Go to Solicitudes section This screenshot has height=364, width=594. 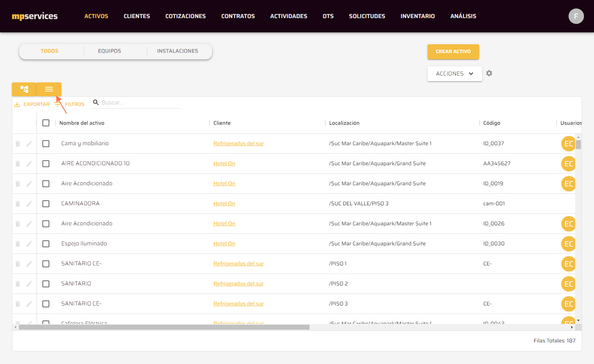[367, 16]
